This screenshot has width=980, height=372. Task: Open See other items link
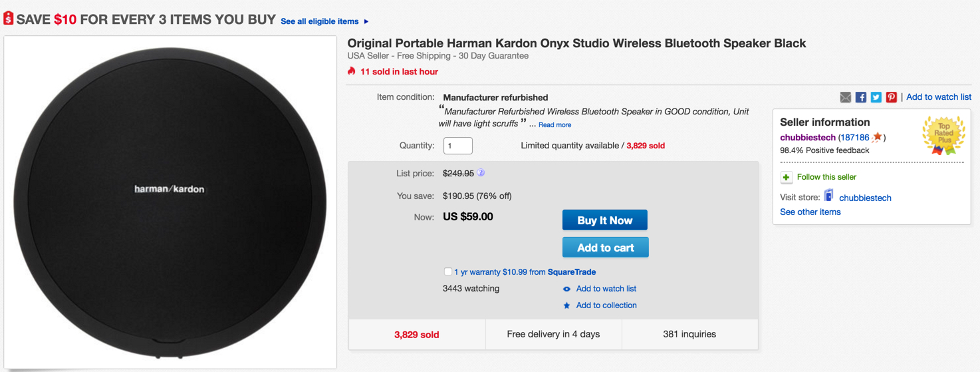click(x=810, y=212)
